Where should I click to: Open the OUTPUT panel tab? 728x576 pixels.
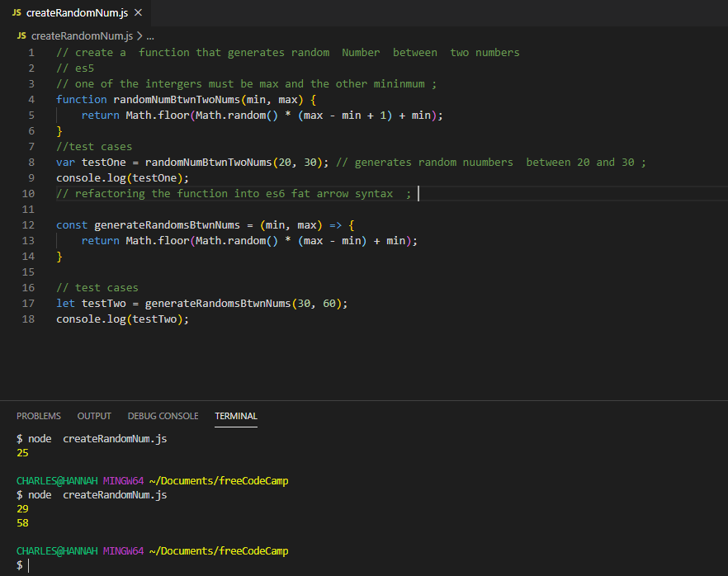93,416
